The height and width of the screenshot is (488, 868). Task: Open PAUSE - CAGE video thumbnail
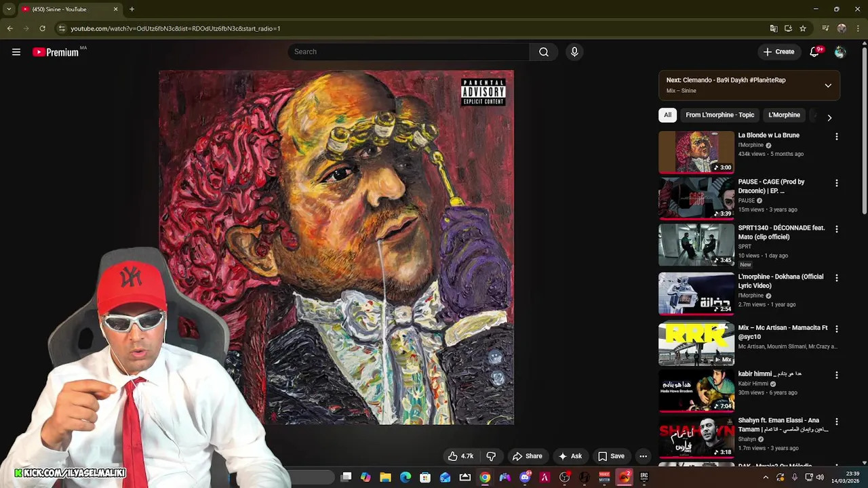pos(696,199)
